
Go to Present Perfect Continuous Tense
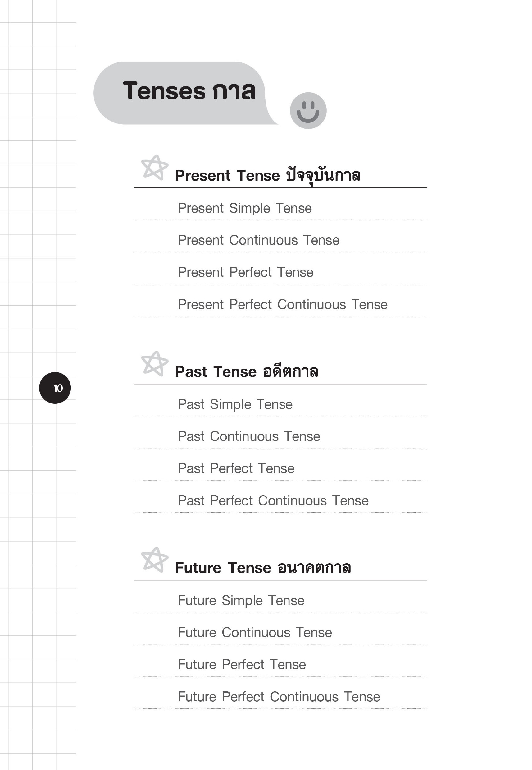click(283, 305)
